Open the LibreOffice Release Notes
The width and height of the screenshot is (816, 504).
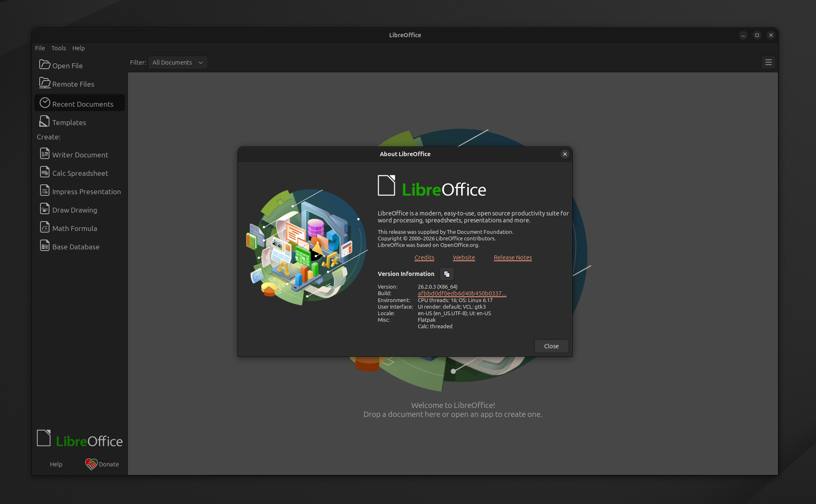pyautogui.click(x=513, y=258)
